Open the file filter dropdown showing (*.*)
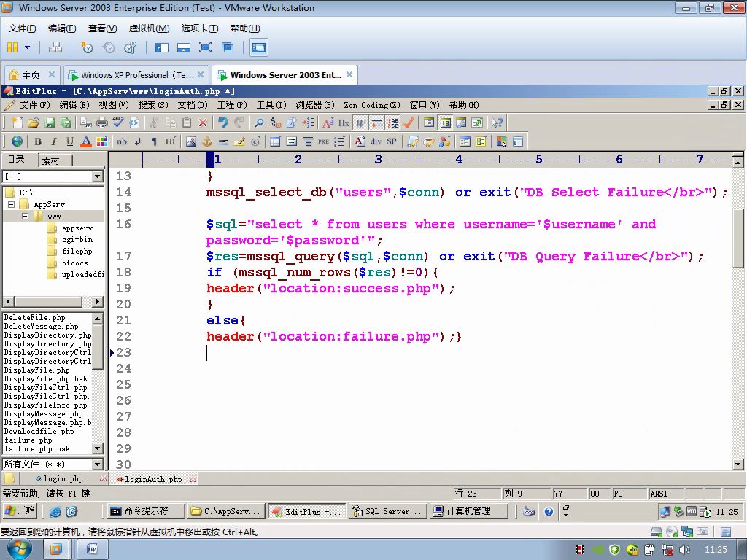The height and width of the screenshot is (560, 747). [98, 464]
